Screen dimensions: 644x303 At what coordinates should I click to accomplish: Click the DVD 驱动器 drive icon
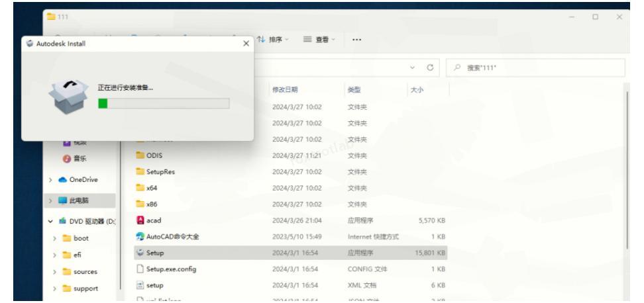(x=62, y=221)
